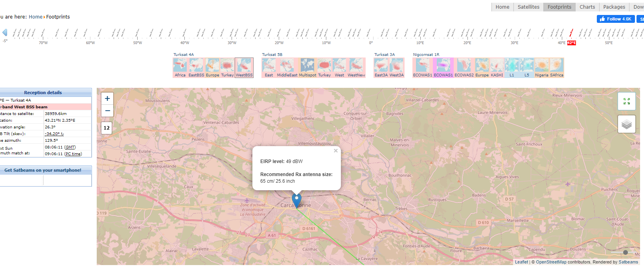644x269 pixels.
Task: Select Turksat 3A West3A beam thumbnail
Action: point(396,68)
